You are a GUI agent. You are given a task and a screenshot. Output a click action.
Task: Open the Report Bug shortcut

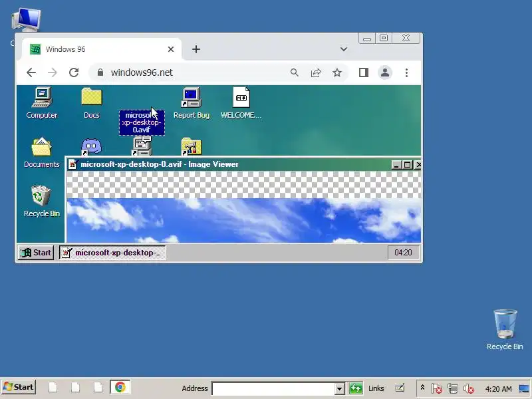192,102
